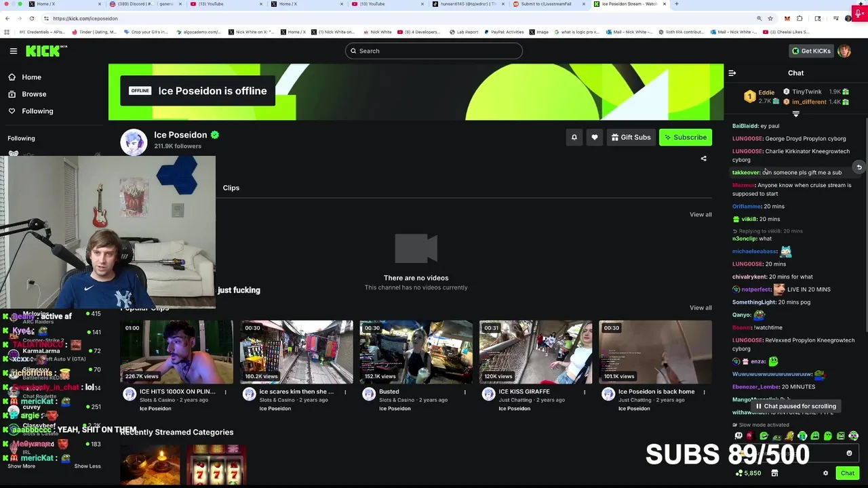This screenshot has height=488, width=868.
Task: Click View all for videos
Action: pyautogui.click(x=701, y=214)
